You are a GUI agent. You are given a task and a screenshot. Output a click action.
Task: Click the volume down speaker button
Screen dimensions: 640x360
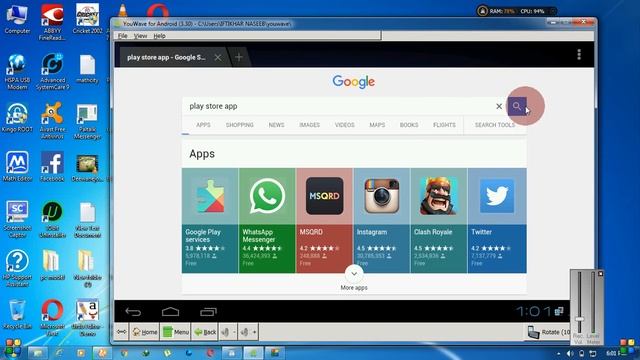pos(228,332)
